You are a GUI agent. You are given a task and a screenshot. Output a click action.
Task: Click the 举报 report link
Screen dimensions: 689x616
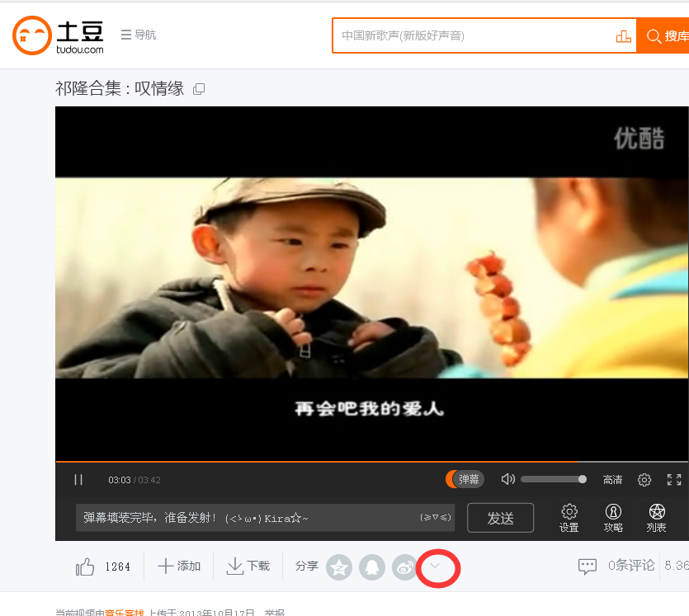(x=275, y=613)
